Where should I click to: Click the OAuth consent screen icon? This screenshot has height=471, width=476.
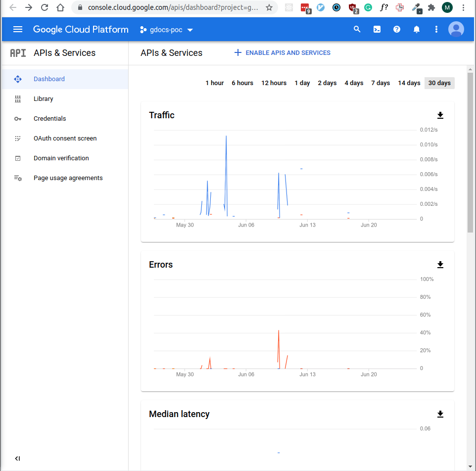18,139
